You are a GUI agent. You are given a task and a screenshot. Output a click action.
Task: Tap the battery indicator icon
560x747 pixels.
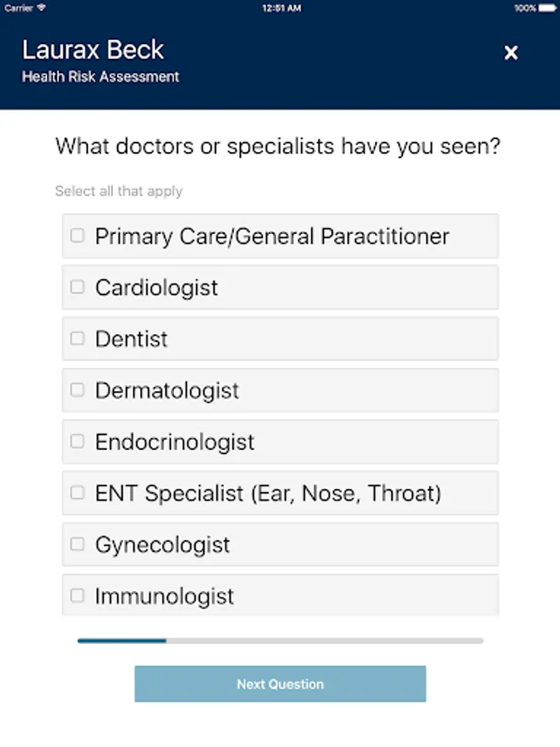(547, 7)
